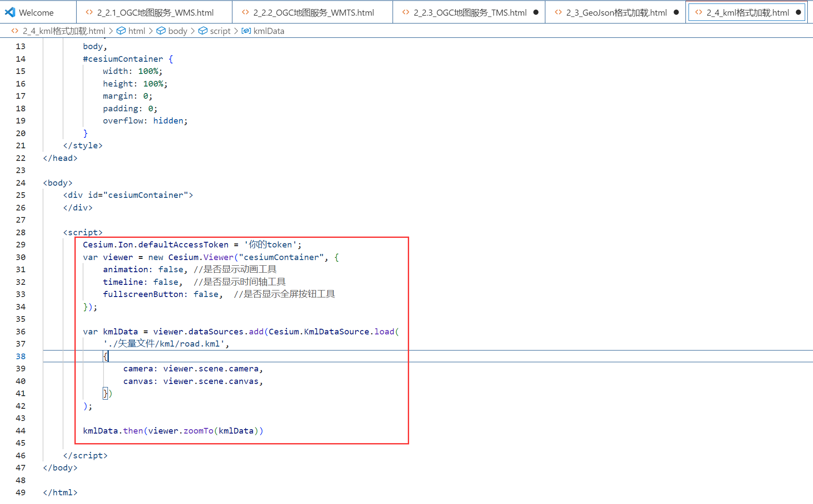The image size is (813, 504).
Task: Click chevron after file name in breadcrumb
Action: click(111, 31)
